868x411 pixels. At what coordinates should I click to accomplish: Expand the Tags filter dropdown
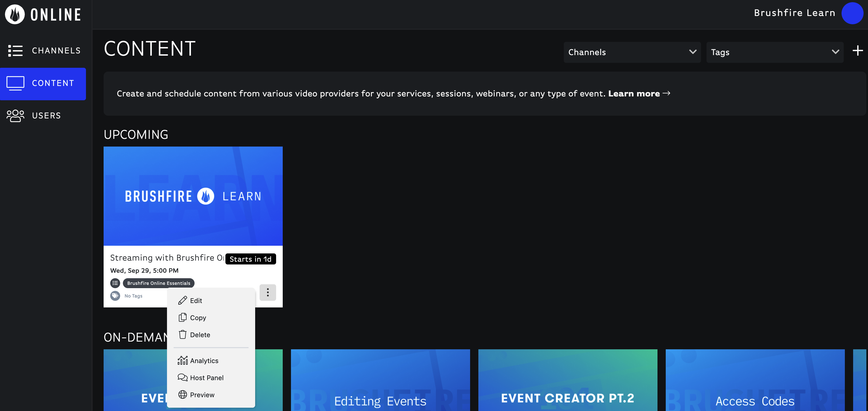coord(775,52)
